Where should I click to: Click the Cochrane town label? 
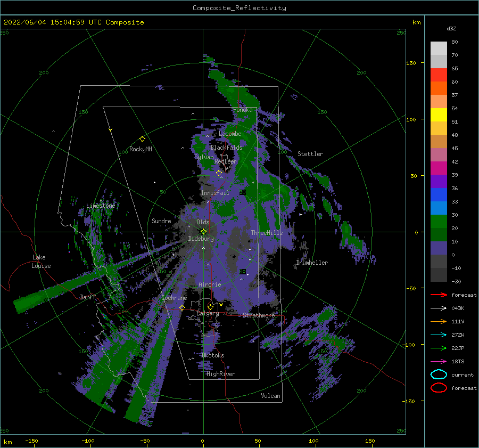(174, 298)
